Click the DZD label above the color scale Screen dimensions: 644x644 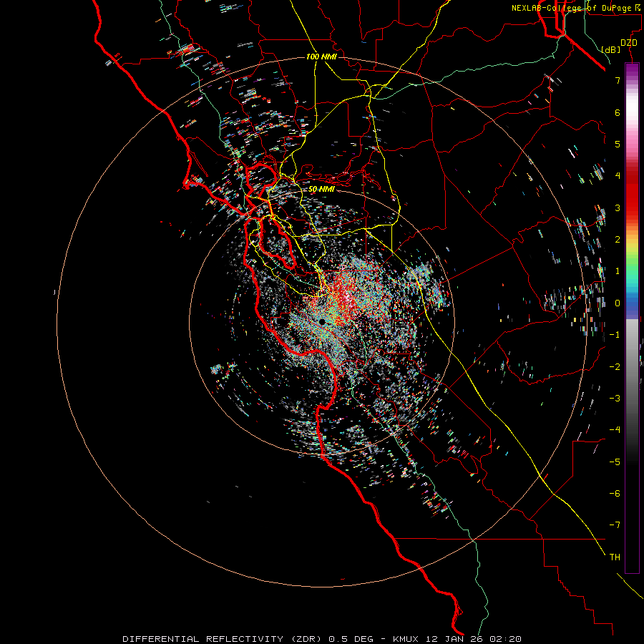tap(629, 43)
